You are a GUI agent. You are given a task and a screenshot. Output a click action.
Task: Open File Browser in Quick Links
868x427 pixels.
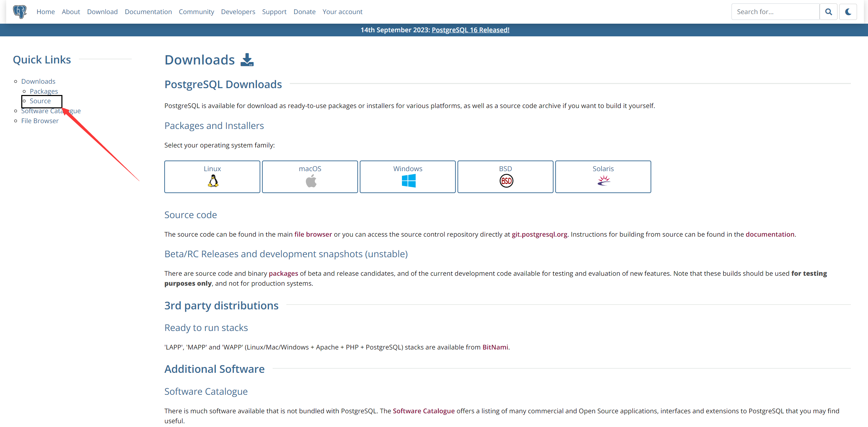tap(40, 121)
